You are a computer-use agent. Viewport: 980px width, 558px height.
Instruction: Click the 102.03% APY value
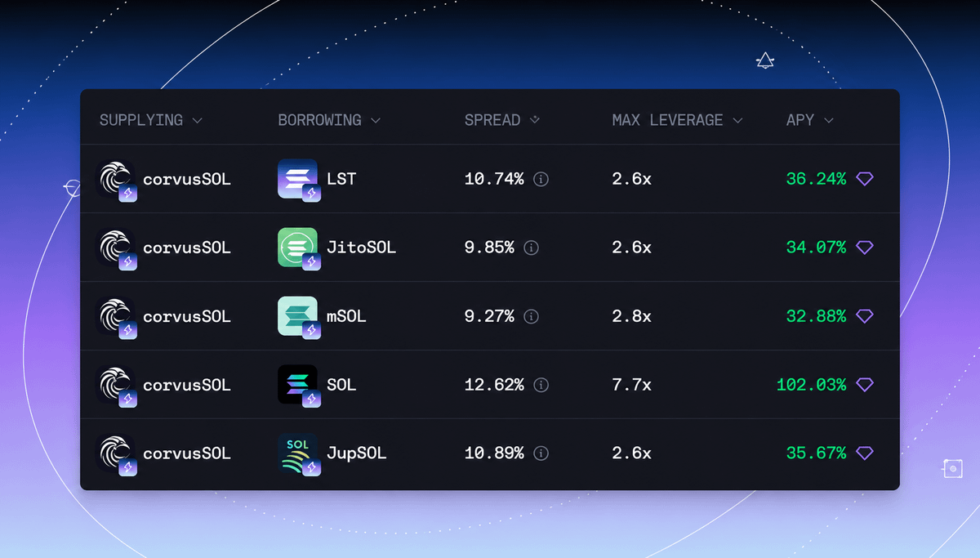pyautogui.click(x=812, y=385)
